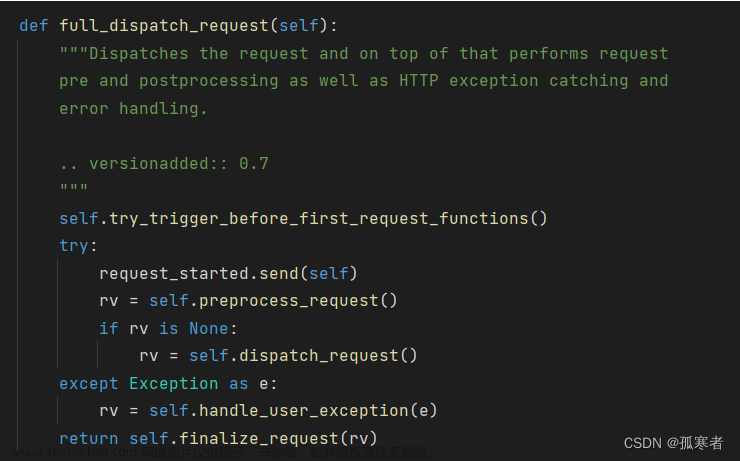Place cursor on the def keyword
740x461 pixels.
pyautogui.click(x=34, y=25)
